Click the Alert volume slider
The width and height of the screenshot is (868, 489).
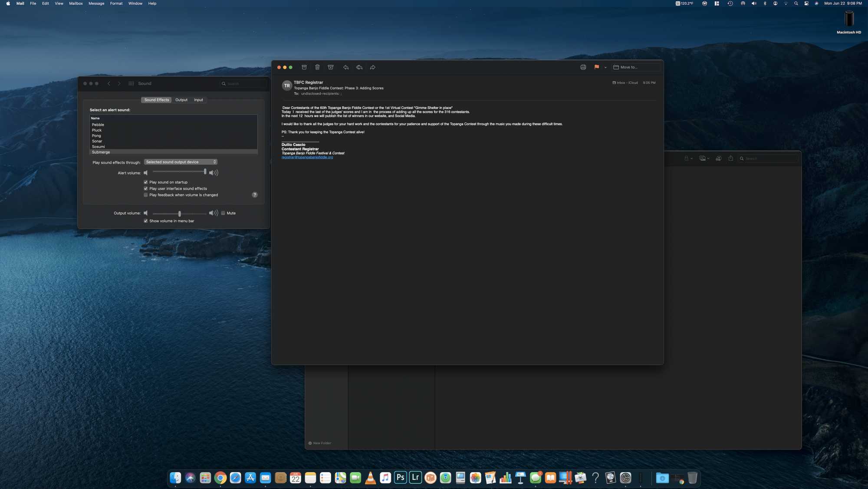pos(179,172)
